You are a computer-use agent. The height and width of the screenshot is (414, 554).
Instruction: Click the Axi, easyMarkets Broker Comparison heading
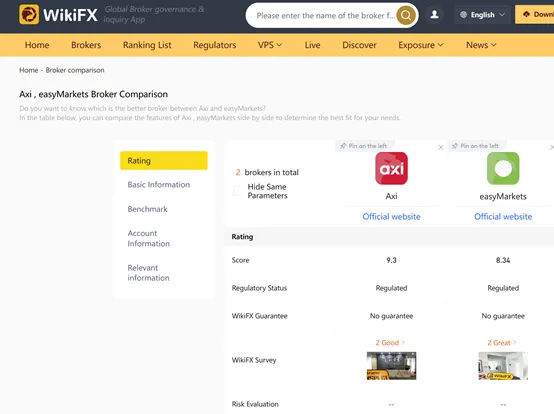pyautogui.click(x=94, y=94)
